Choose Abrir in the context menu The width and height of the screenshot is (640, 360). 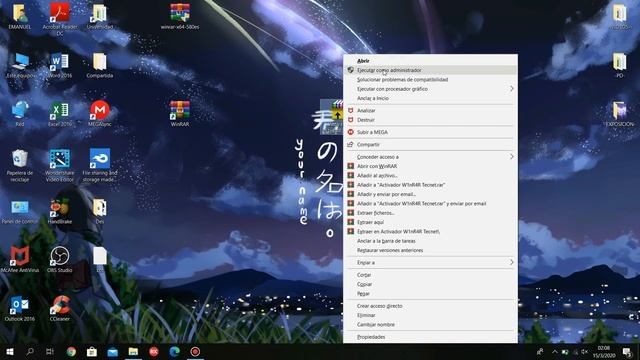click(x=431, y=60)
